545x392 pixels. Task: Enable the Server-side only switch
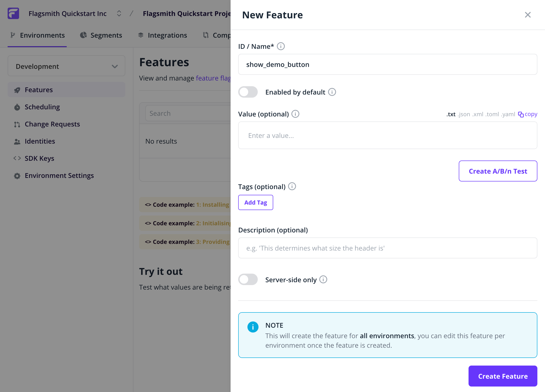pyautogui.click(x=248, y=280)
